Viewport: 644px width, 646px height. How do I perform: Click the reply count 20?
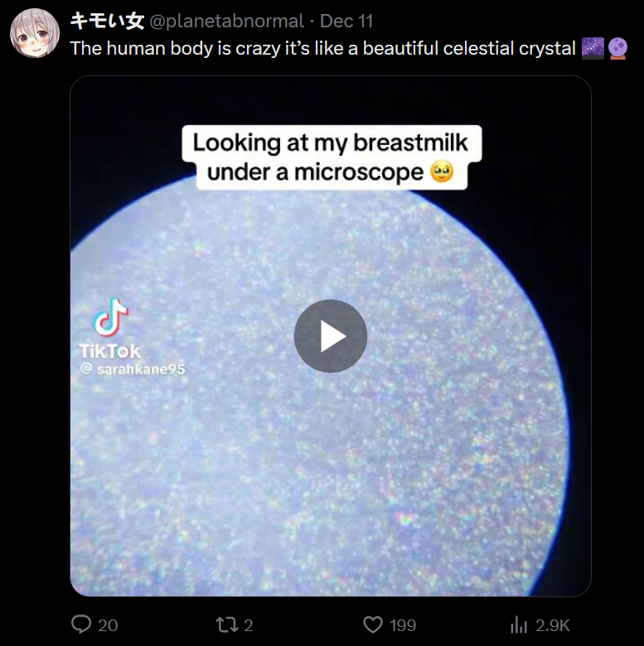click(x=108, y=625)
